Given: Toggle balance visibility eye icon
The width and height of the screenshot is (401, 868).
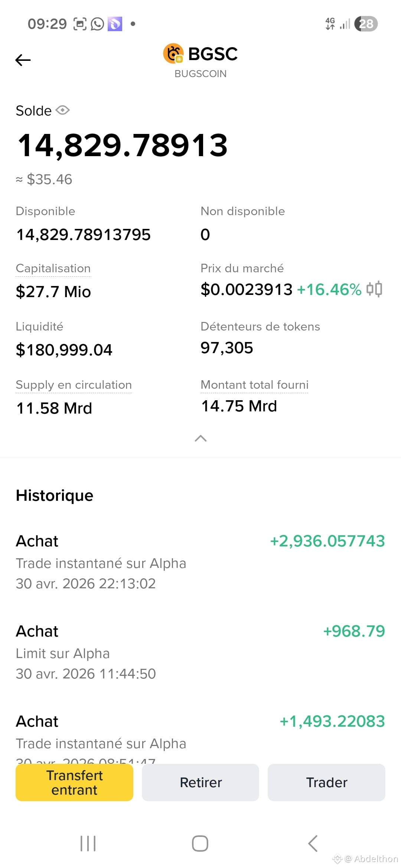Looking at the screenshot, I should pyautogui.click(x=63, y=110).
